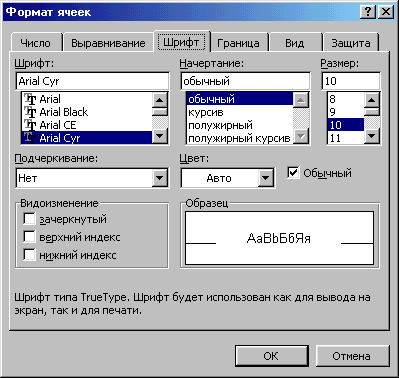Click the Отмена button
The image size is (399, 378).
click(x=352, y=356)
